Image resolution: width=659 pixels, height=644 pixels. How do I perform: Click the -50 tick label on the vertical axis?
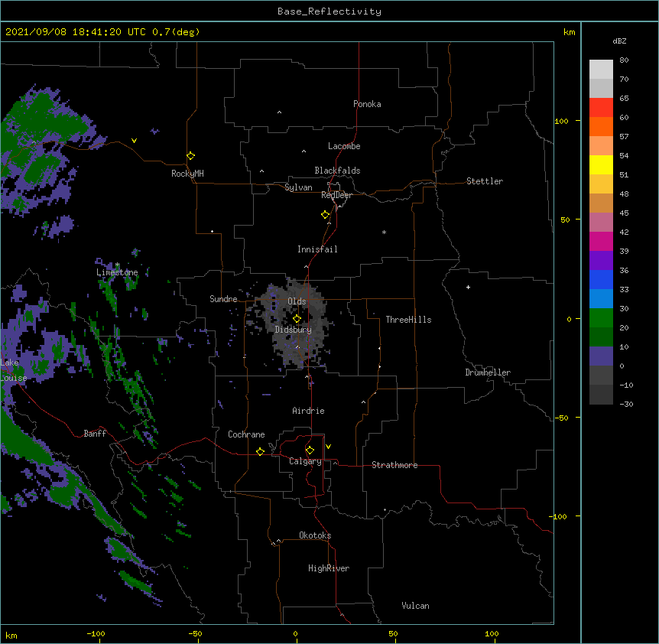561,418
